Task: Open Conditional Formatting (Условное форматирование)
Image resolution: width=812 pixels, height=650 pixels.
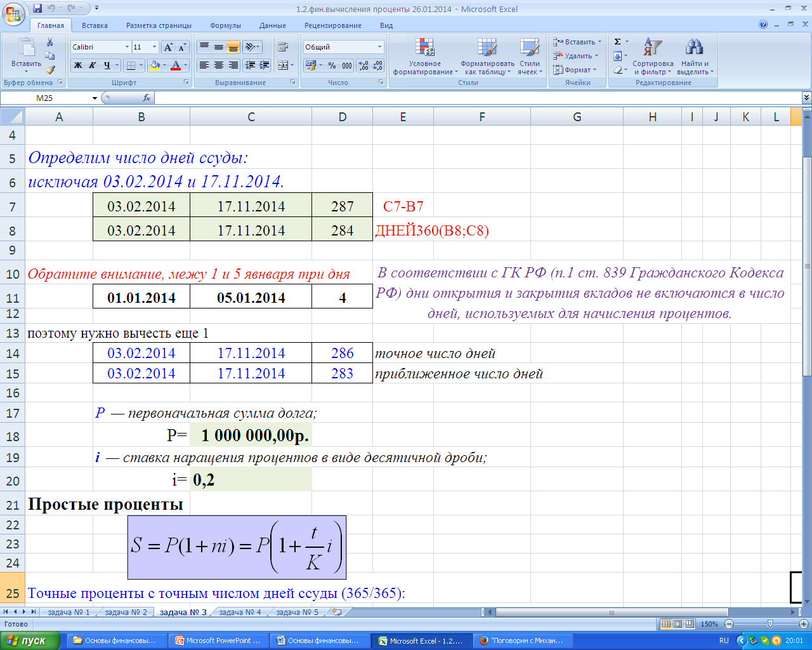Action: point(425,56)
